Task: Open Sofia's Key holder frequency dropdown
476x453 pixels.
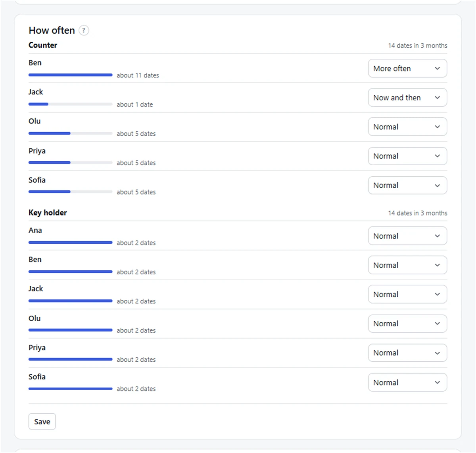Action: point(407,382)
